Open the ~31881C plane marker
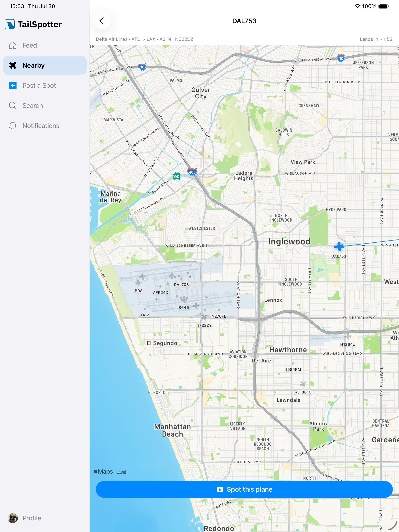Image resolution: width=399 pixels, height=532 pixels. 303,384
